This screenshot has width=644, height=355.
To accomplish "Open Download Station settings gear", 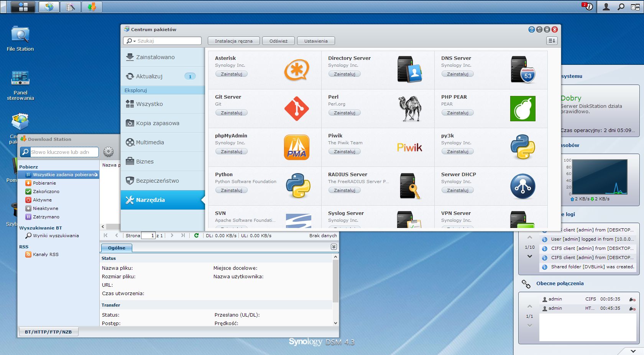I will pyautogui.click(x=108, y=152).
